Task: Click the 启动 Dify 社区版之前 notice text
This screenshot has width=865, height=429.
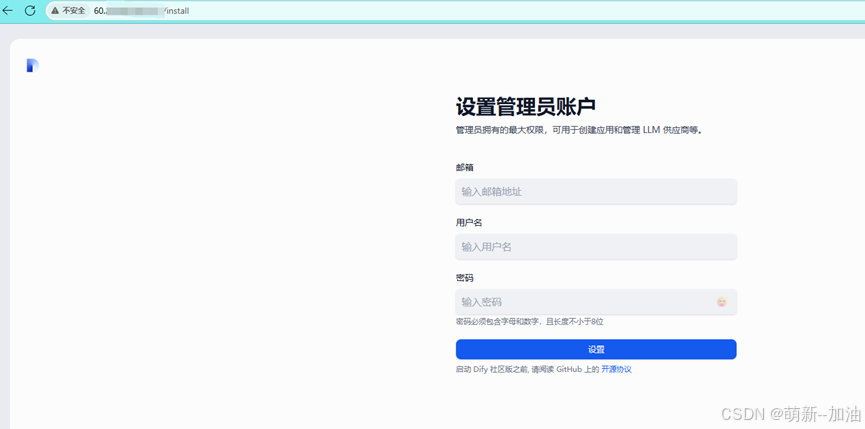Action: point(527,369)
